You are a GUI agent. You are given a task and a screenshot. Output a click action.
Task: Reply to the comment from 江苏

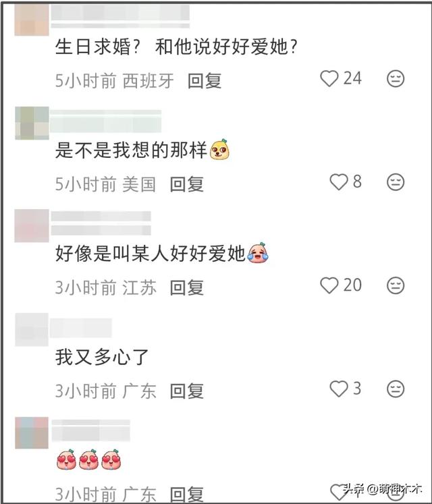(x=187, y=287)
